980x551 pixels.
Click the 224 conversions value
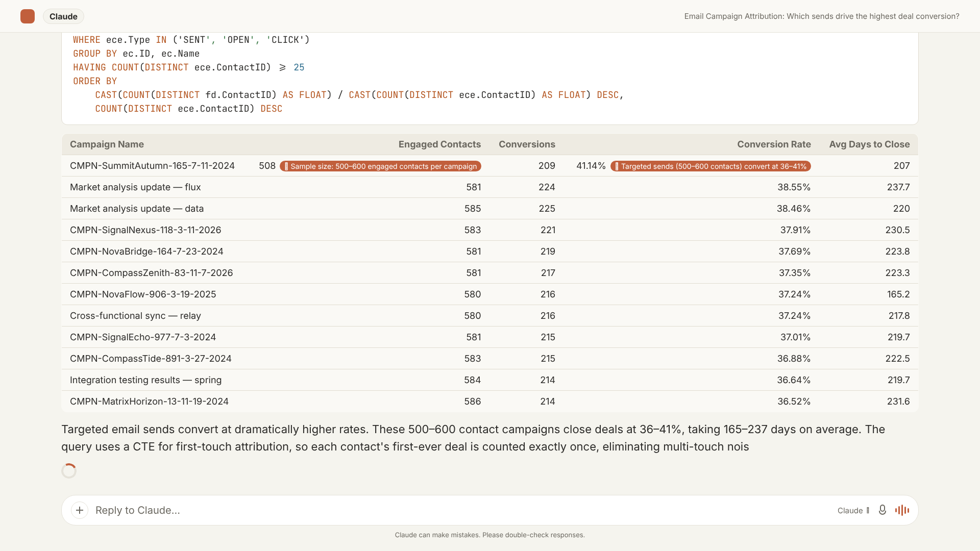(x=547, y=187)
